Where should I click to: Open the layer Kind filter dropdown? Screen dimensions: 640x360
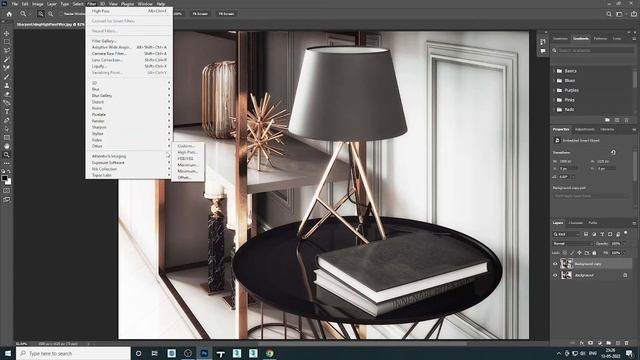pos(566,234)
